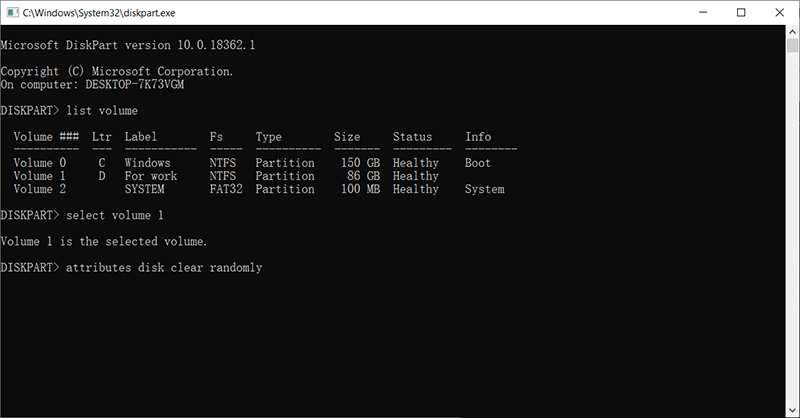The width and height of the screenshot is (800, 418).
Task: Click the vertical scrollbar thumb
Action: (x=792, y=45)
